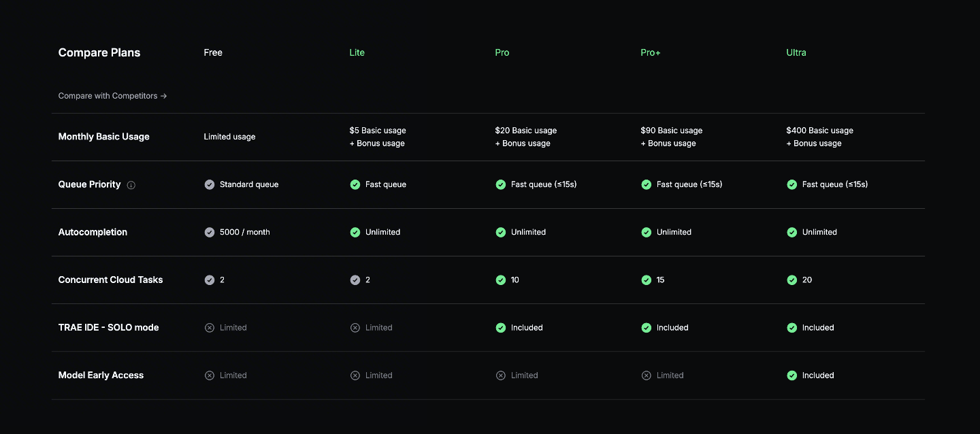This screenshot has height=434, width=980.
Task: Click green check icon beside Lite Fast queue
Action: pyautogui.click(x=355, y=184)
